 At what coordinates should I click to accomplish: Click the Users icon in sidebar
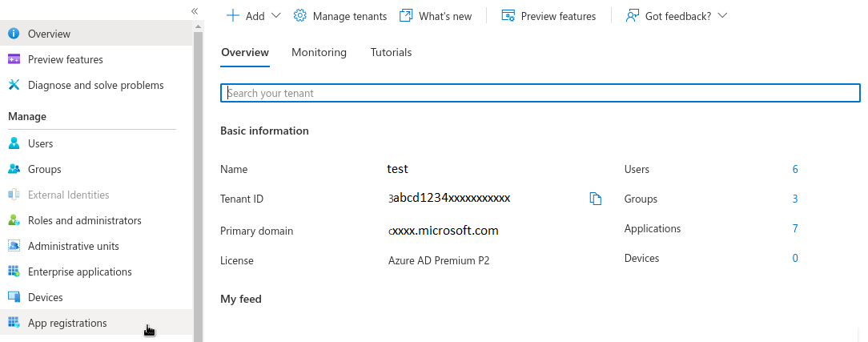(x=14, y=143)
